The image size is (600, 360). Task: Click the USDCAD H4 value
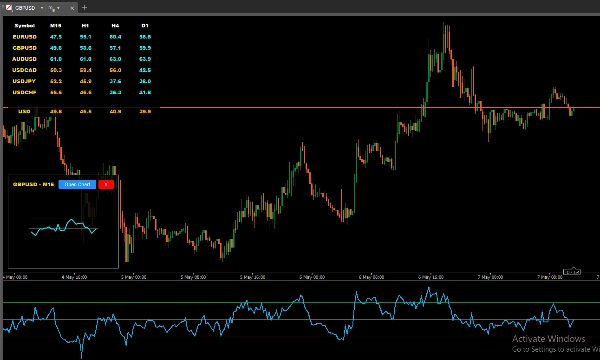pos(115,70)
